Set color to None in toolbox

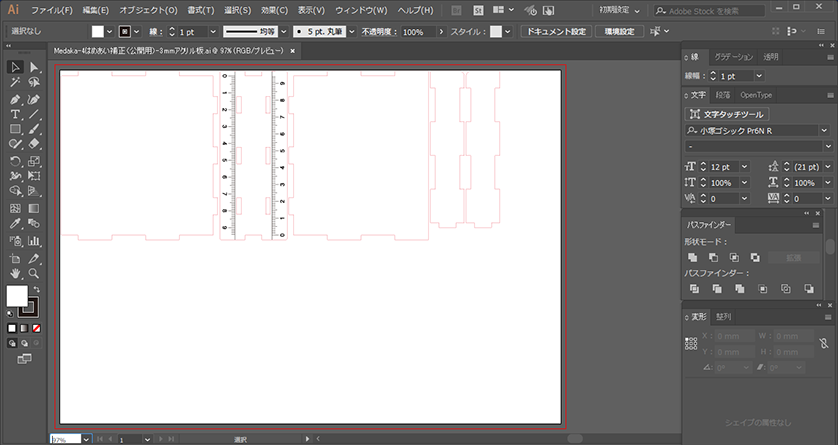[x=37, y=327]
